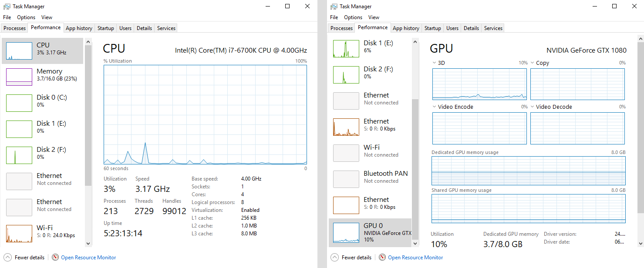Viewport: 644px width, 268px height.
Task: Open Options menu in right Task Manager
Action: 353,17
